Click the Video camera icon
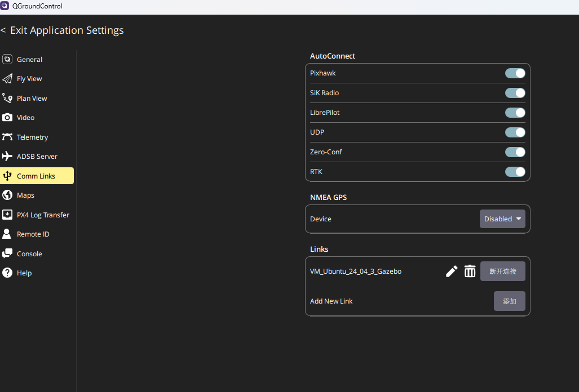This screenshot has height=392, width=579. [x=7, y=117]
